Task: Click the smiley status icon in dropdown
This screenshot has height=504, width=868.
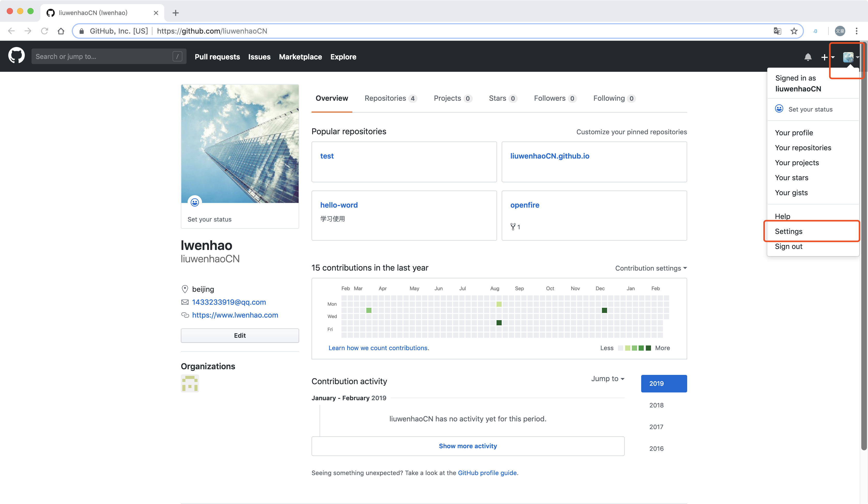Action: (x=779, y=108)
